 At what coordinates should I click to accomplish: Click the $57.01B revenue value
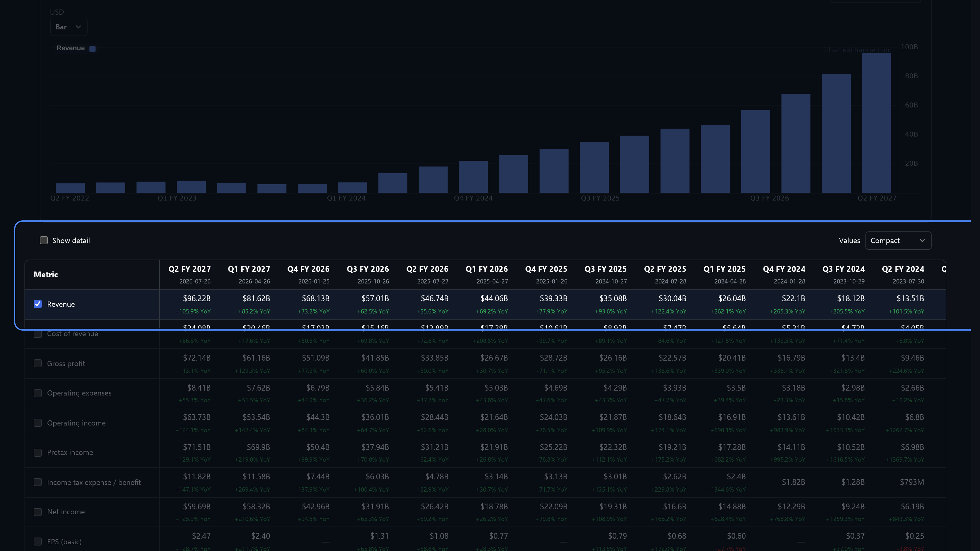click(x=375, y=298)
